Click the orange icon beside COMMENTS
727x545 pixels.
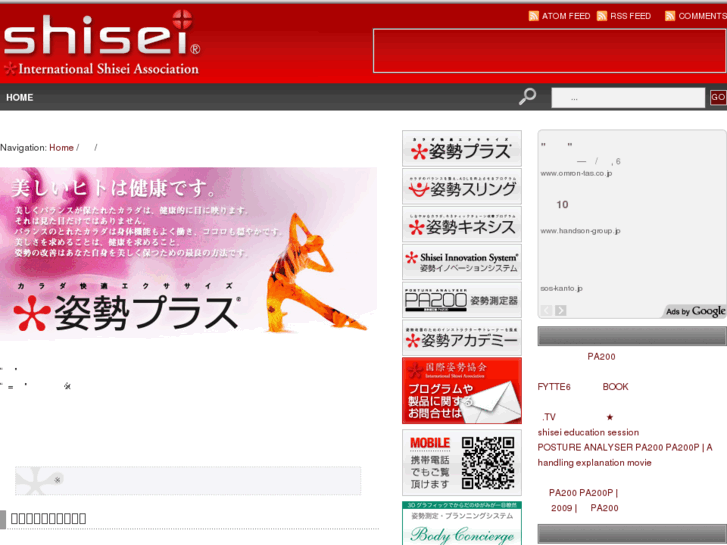670,16
